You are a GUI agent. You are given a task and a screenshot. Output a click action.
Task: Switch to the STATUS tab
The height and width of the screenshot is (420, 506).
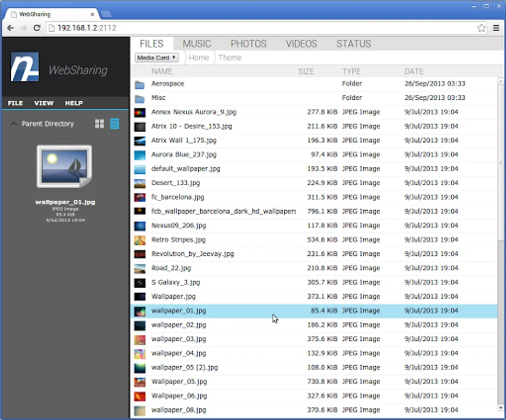point(354,43)
